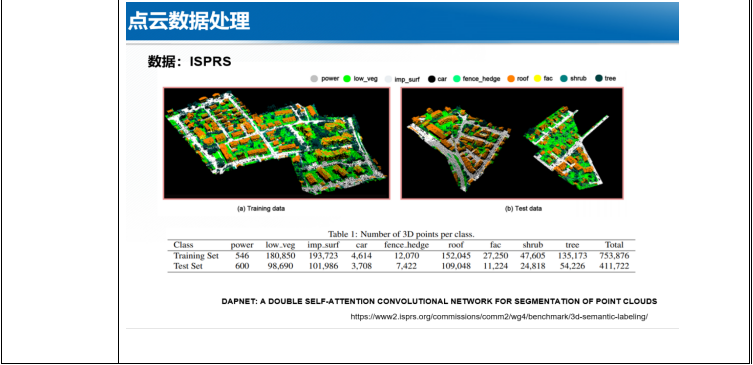The image size is (753, 365).
Task: Click the Total column header
Action: click(614, 245)
